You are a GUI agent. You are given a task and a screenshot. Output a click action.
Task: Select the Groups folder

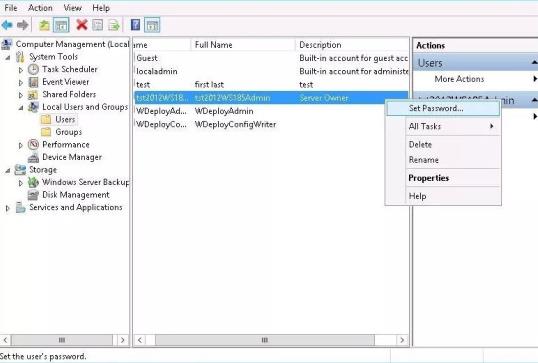point(68,132)
